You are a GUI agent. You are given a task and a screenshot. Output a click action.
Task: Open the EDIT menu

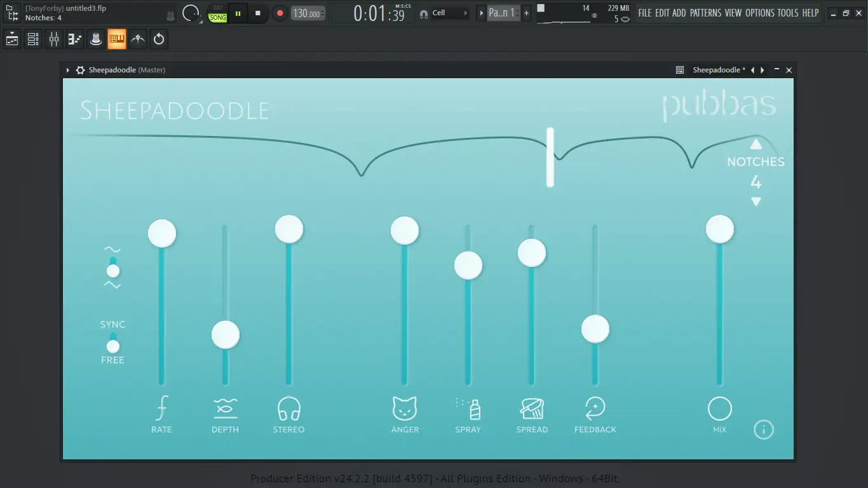coord(662,13)
